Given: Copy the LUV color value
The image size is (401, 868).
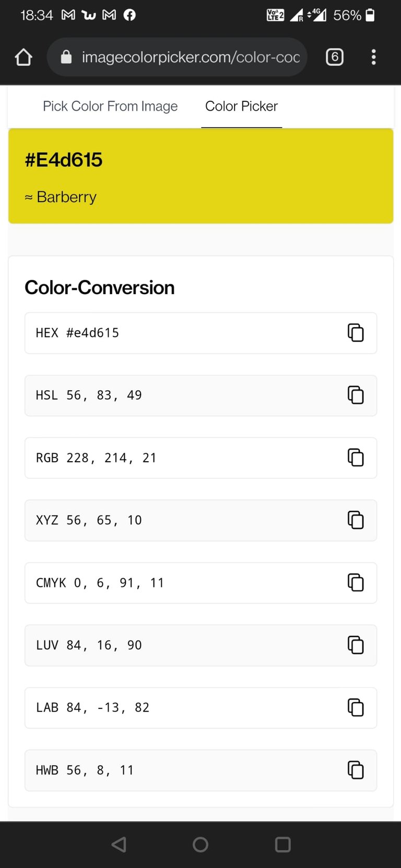Looking at the screenshot, I should coord(356,645).
